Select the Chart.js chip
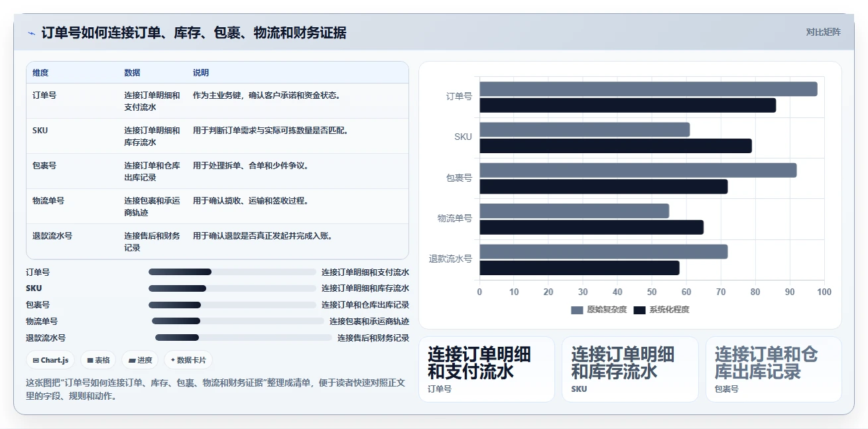The height and width of the screenshot is (429, 868). pyautogui.click(x=50, y=360)
